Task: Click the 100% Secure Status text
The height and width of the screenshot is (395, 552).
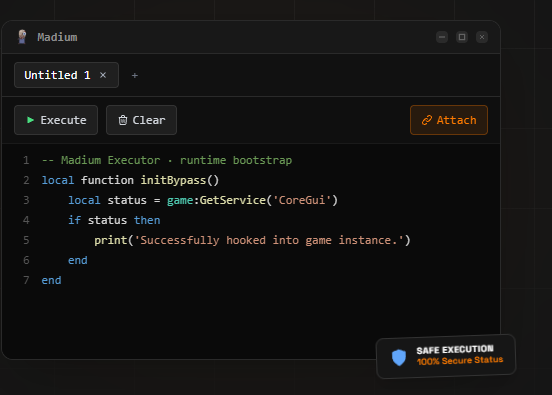Action: click(x=460, y=360)
